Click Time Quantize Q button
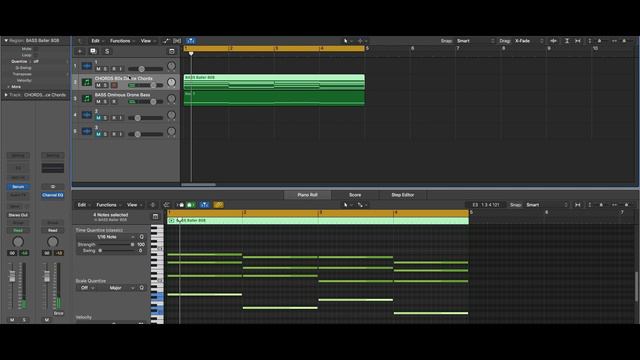The image size is (640, 360). 142,237
